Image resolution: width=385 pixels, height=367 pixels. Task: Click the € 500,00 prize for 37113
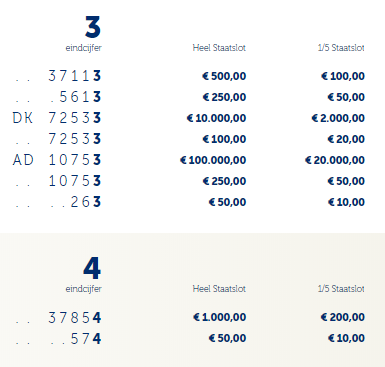[x=224, y=76]
